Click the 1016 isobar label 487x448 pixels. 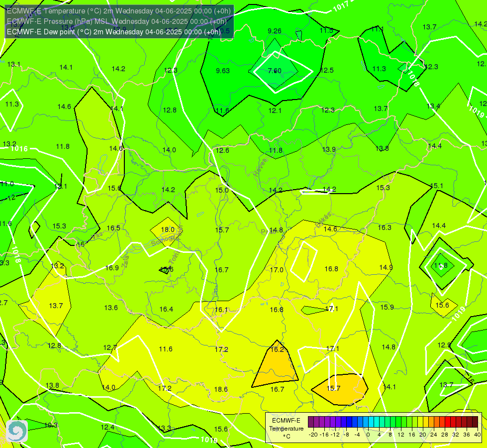[19, 149]
